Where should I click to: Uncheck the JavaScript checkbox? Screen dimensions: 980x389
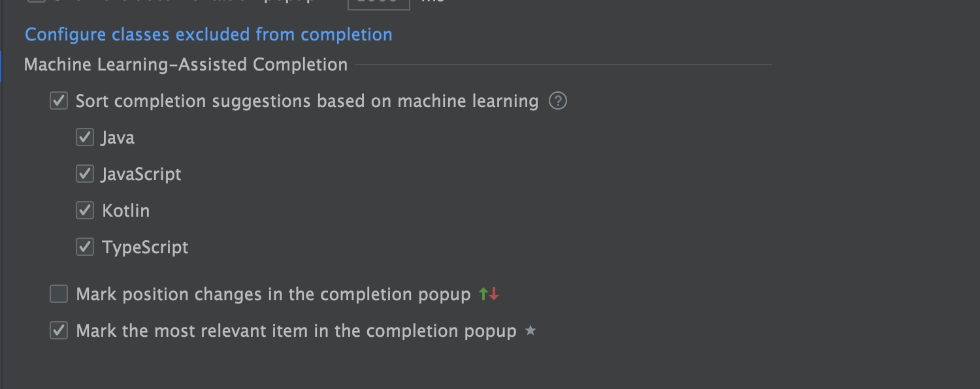coord(85,174)
